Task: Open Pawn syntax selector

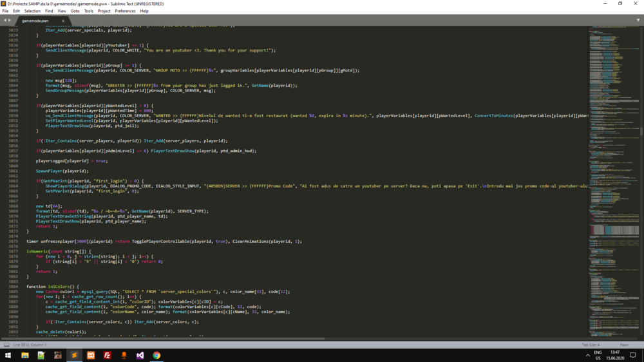Action: pos(624,345)
